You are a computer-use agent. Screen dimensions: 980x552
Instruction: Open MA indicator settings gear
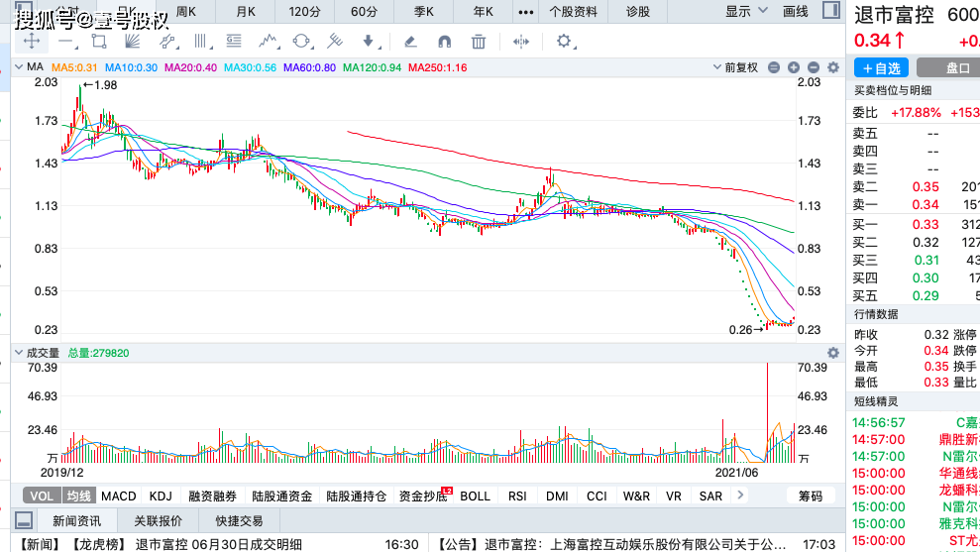coord(833,67)
